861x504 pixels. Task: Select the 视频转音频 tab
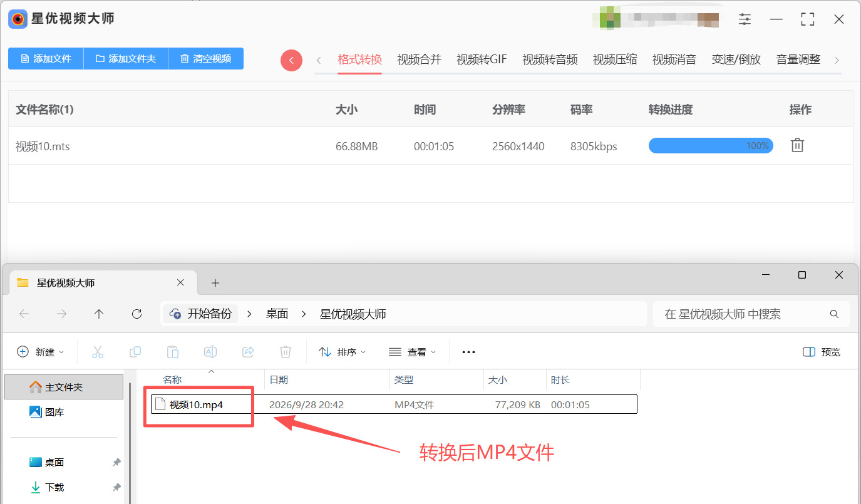click(x=550, y=60)
